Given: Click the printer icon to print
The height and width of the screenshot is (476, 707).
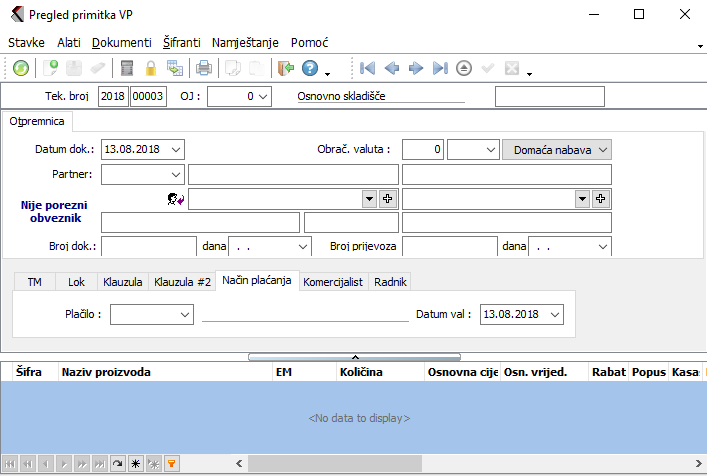Looking at the screenshot, I should click(x=204, y=68).
